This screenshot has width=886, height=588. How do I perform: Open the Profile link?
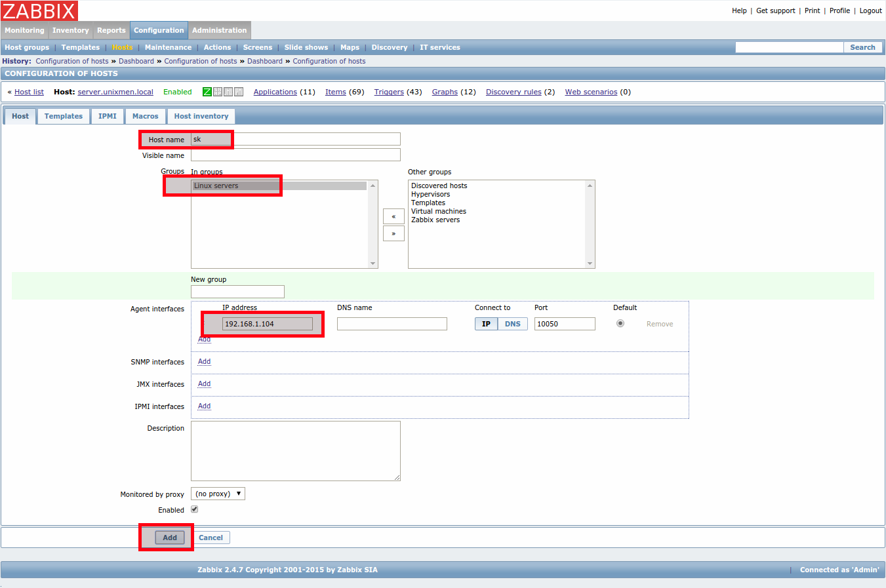point(839,10)
